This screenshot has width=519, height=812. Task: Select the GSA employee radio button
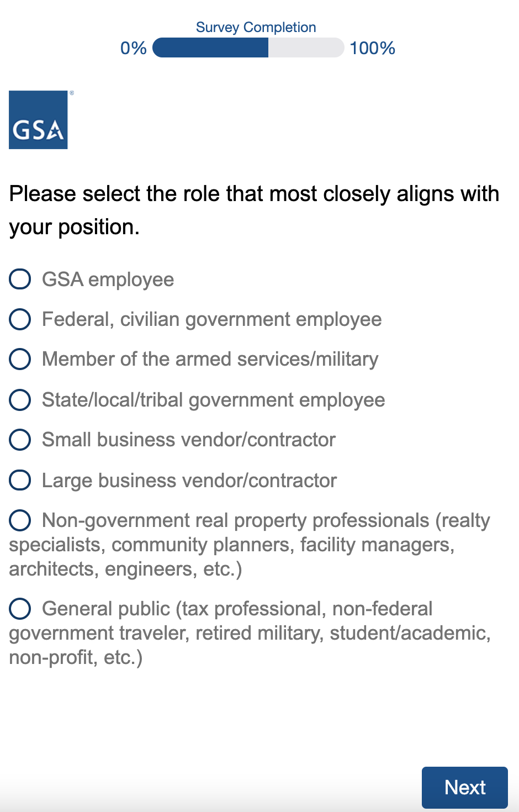[20, 279]
